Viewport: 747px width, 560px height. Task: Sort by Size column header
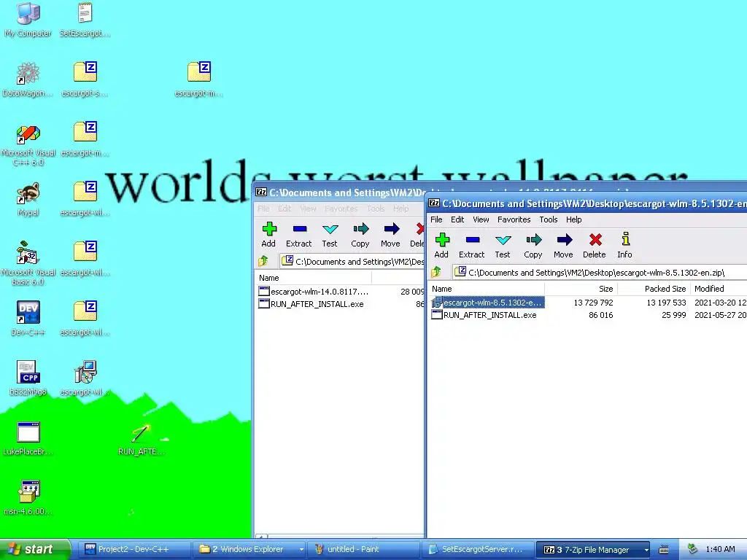(x=581, y=289)
